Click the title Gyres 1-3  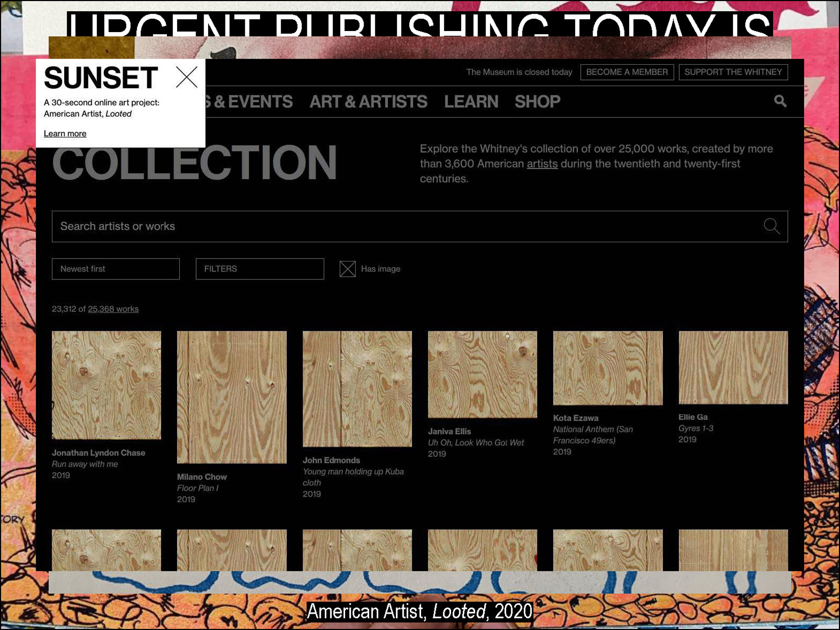point(695,428)
